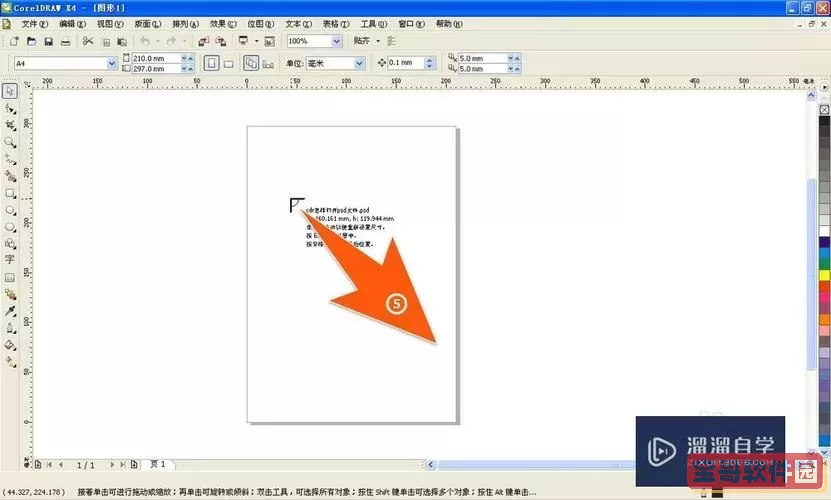Image resolution: width=831 pixels, height=500 pixels.
Task: Select the Freehand drawing tool
Action: pyautogui.click(x=10, y=159)
